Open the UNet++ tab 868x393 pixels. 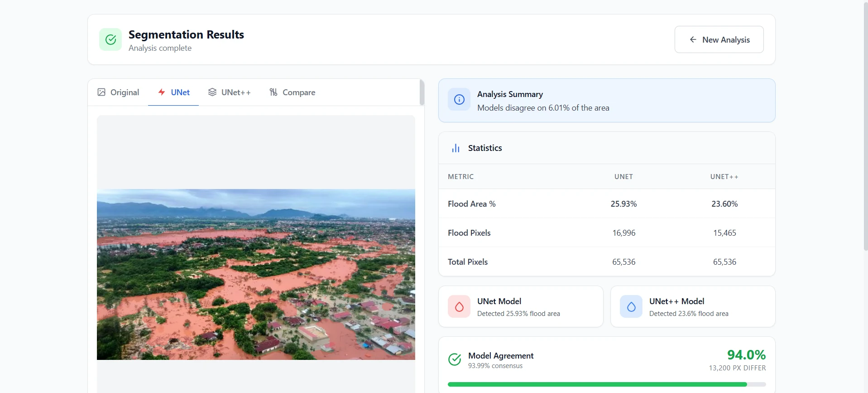(229, 92)
